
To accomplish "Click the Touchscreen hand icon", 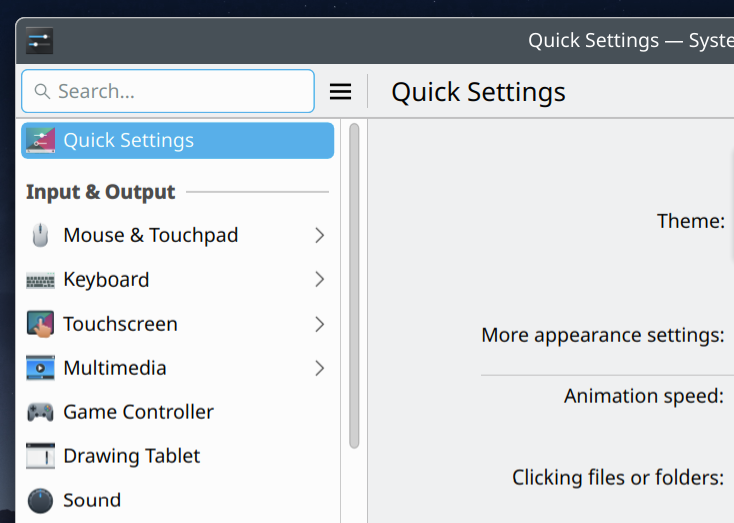I will (40, 324).
